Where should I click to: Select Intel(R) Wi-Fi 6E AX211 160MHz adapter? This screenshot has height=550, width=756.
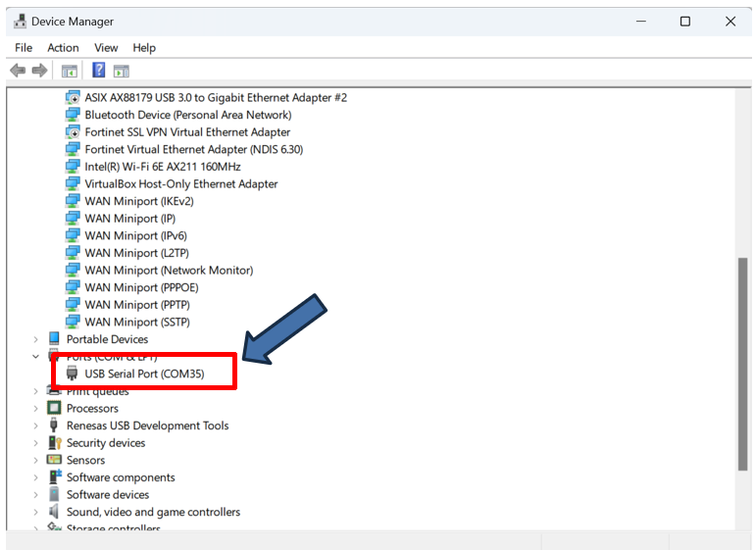click(x=162, y=167)
